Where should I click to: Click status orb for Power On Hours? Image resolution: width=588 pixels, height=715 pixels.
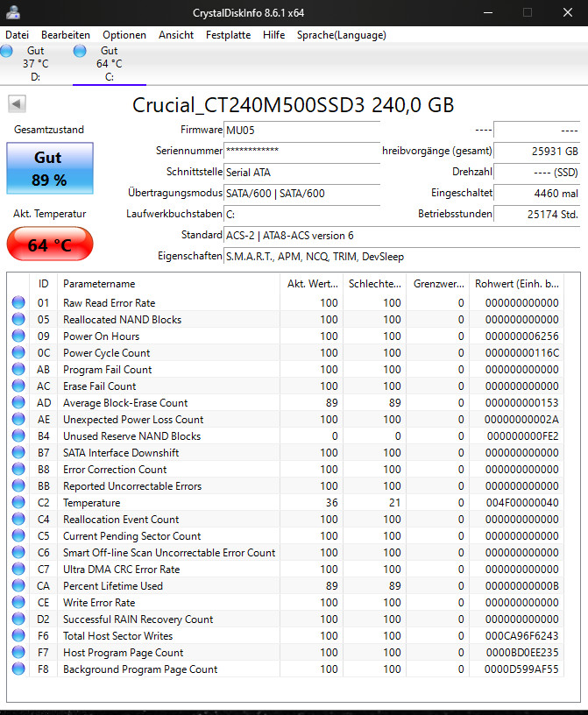(18, 336)
